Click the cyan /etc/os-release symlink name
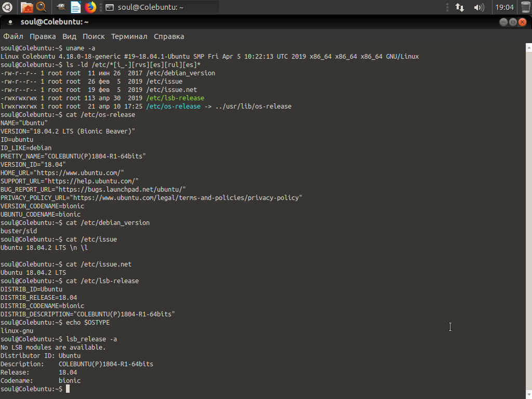The width and height of the screenshot is (532, 399). (174, 107)
